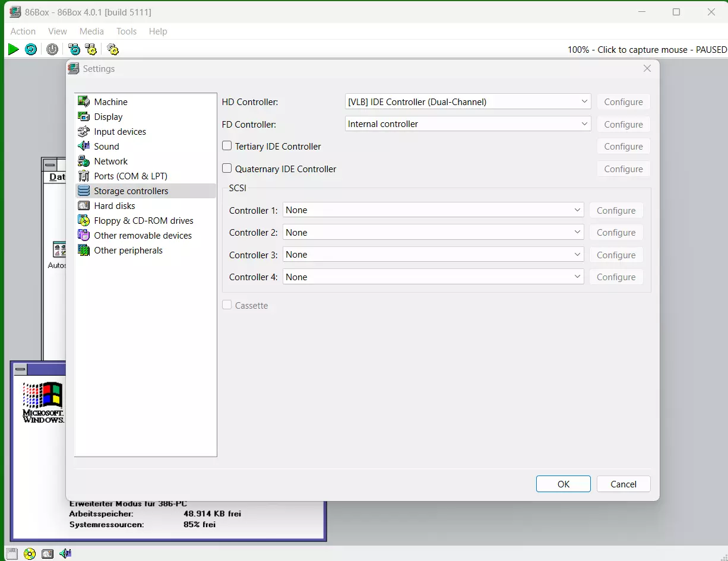Click the Arbeitsspeicher text in guest window
This screenshot has height=561, width=728.
pos(102,514)
